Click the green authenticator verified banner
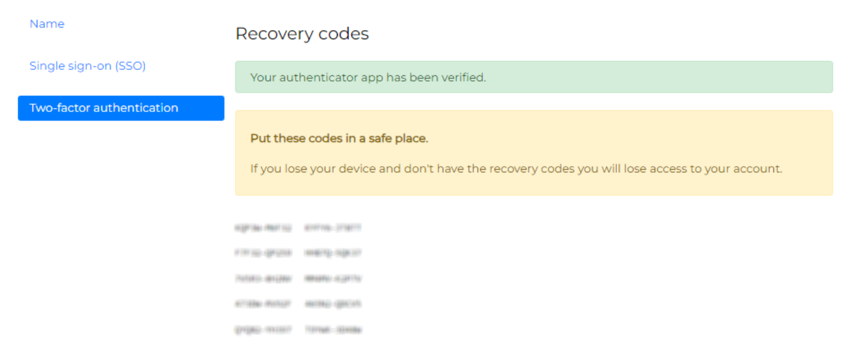Viewport: 868px width, 354px height. [534, 77]
